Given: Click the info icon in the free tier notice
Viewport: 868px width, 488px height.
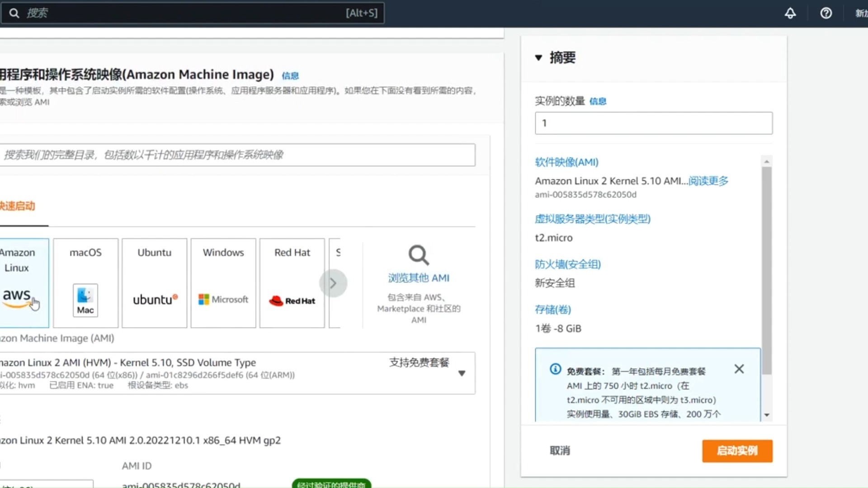Looking at the screenshot, I should (x=555, y=370).
